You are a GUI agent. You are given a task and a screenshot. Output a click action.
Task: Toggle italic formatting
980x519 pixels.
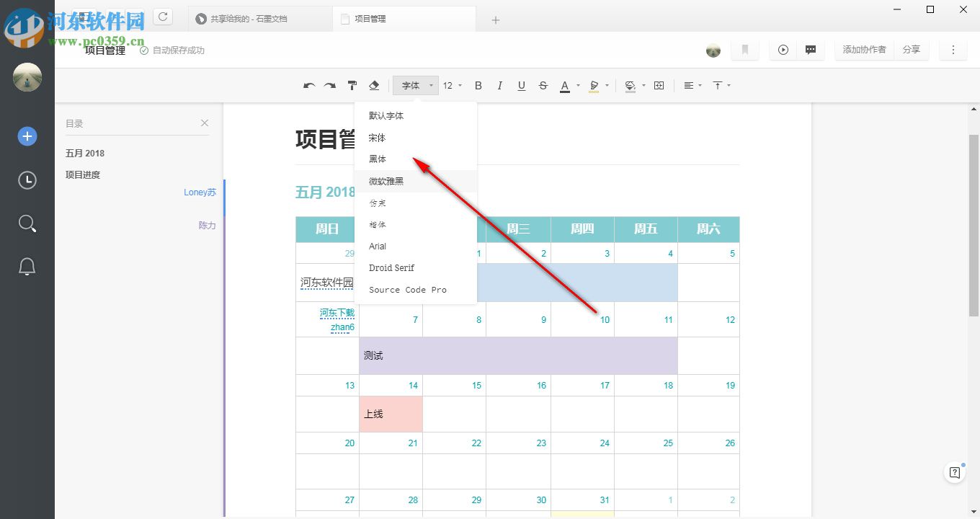click(x=499, y=86)
